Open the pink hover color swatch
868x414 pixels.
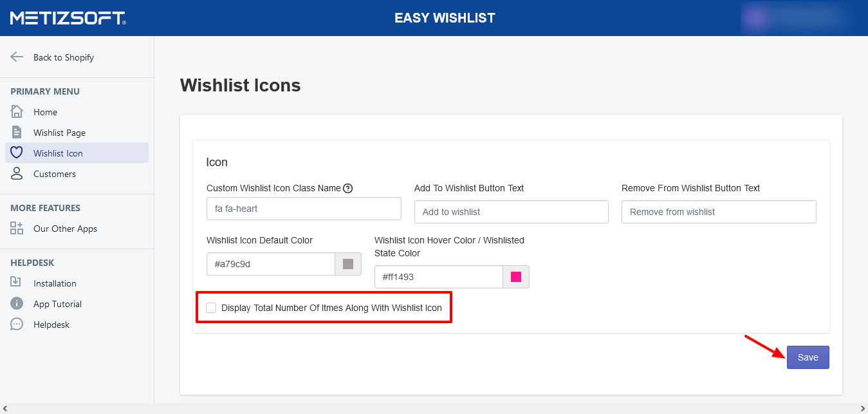click(515, 277)
